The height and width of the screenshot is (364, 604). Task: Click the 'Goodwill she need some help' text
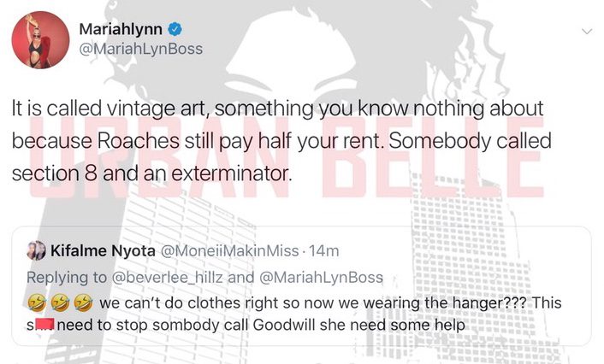click(358, 325)
